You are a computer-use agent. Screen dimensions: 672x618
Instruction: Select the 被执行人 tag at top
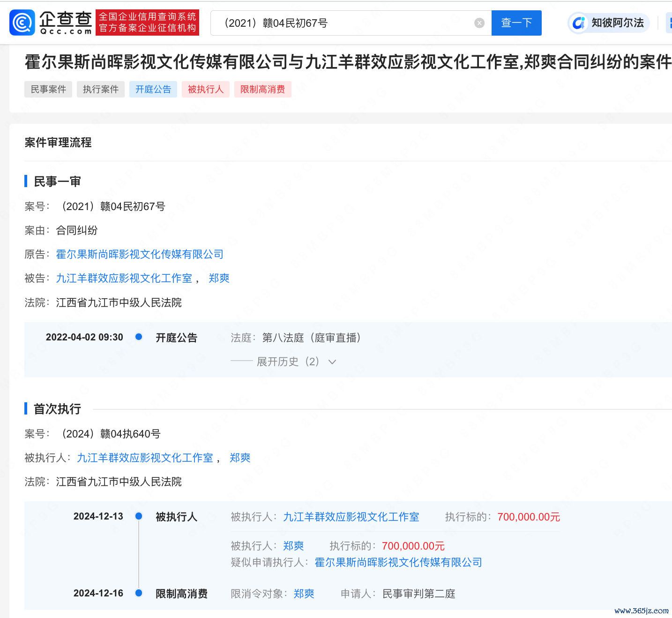tap(206, 89)
